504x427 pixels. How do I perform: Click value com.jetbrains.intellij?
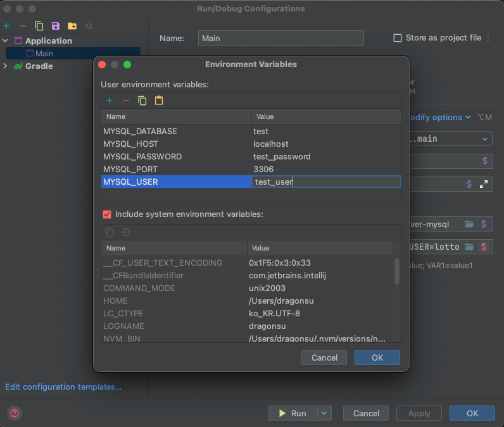pos(287,275)
